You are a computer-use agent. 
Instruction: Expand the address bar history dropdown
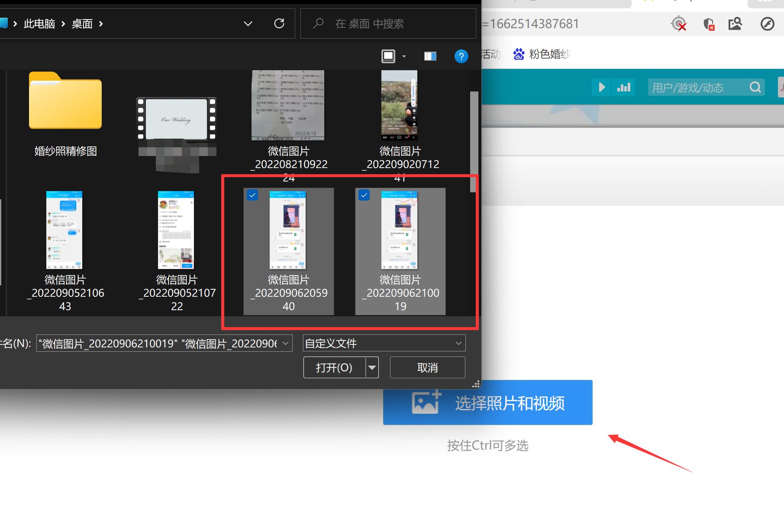[248, 24]
